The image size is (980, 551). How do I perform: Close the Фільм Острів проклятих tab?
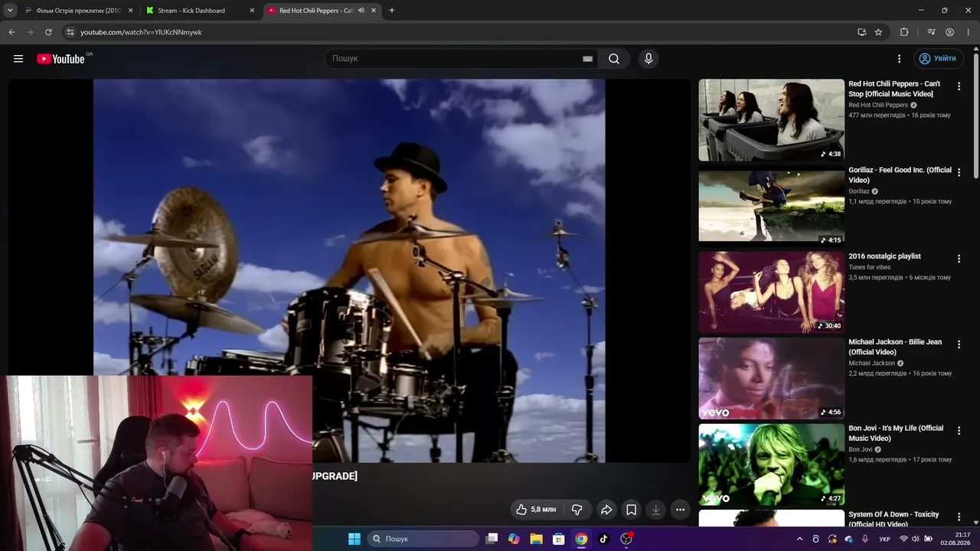pos(130,11)
